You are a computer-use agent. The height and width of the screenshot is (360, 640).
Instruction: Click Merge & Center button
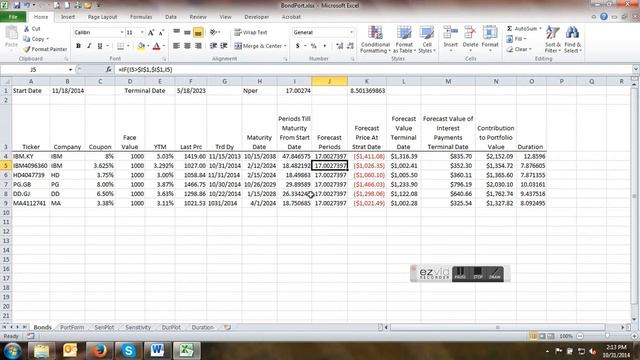tap(258, 46)
